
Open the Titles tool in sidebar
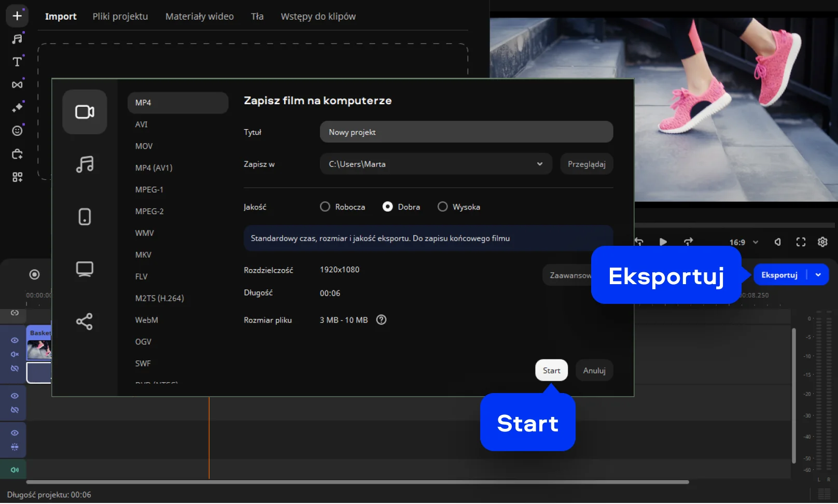17,62
